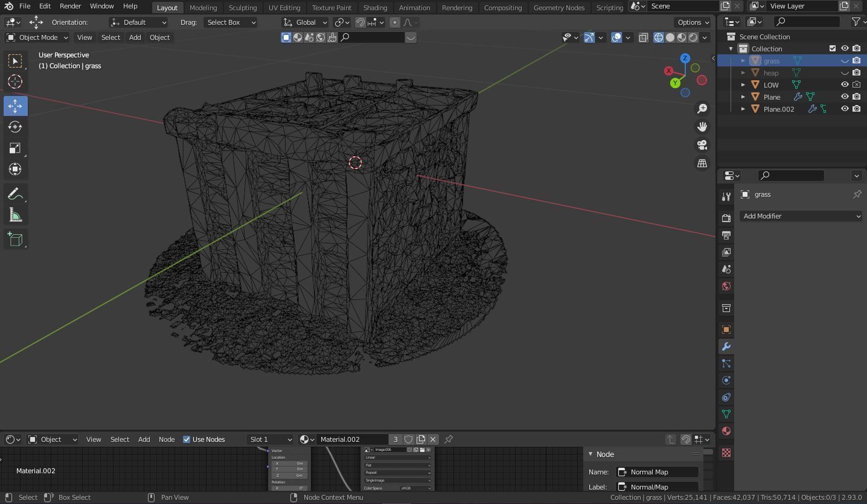867x504 pixels.
Task: Select the Scale tool
Action: pos(15,148)
